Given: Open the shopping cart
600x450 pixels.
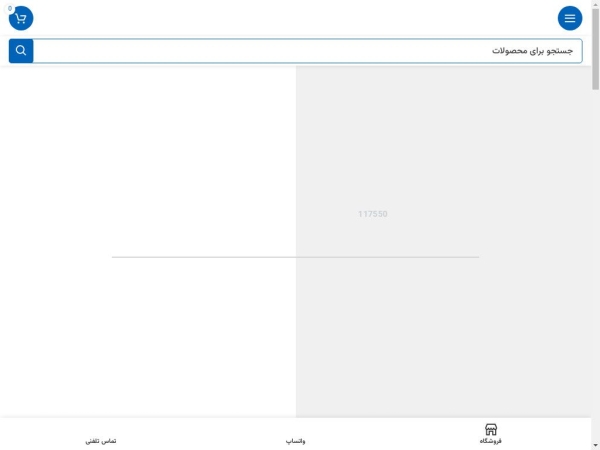Looking at the screenshot, I should [21, 18].
